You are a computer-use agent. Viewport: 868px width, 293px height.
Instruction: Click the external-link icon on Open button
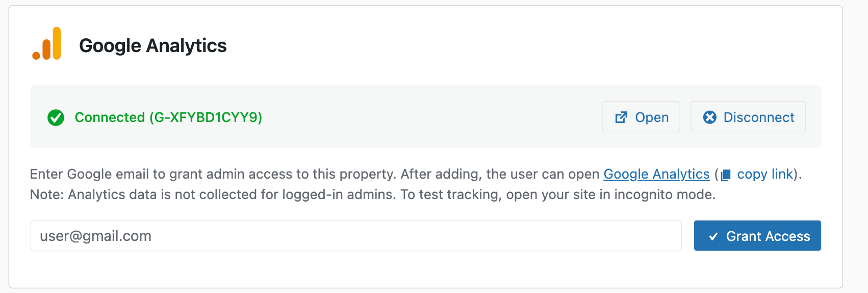point(621,117)
